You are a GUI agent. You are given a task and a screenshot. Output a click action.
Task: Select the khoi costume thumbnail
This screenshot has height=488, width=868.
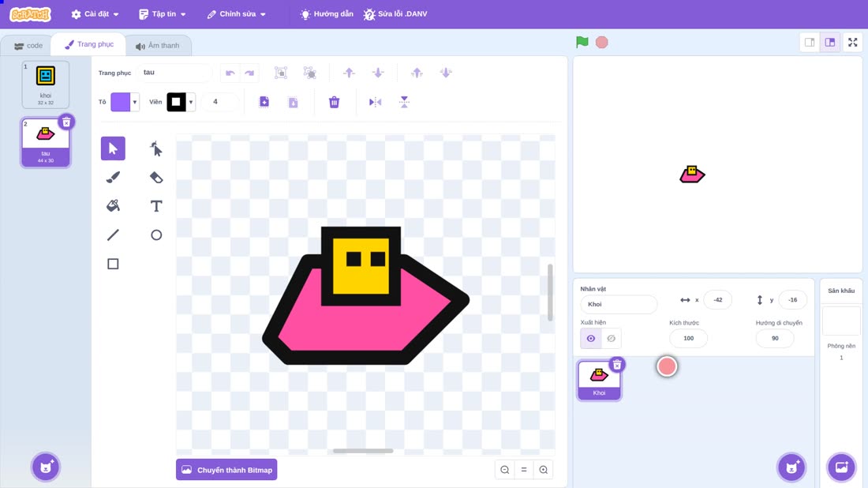tap(46, 84)
